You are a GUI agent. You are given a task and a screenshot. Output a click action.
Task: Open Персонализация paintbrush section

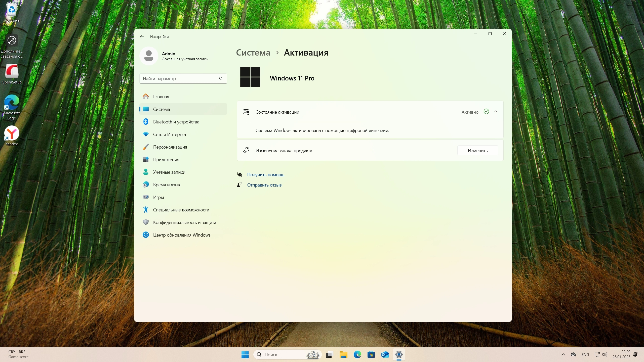point(170,147)
